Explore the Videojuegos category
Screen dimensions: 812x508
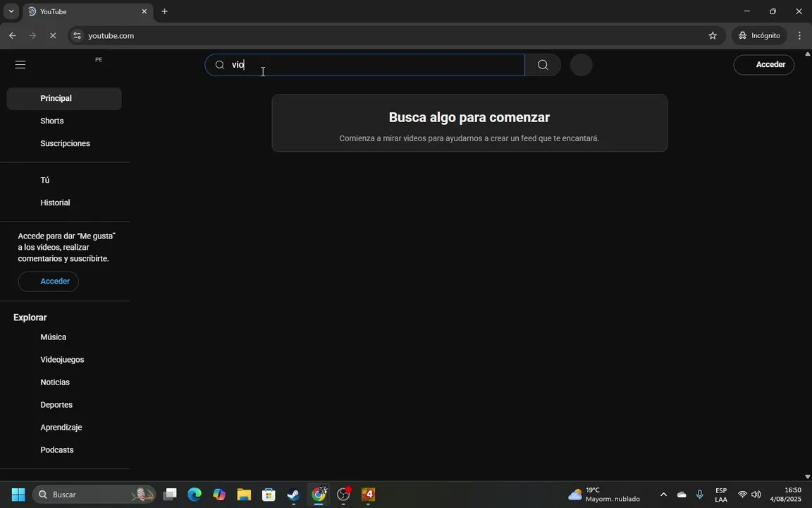pos(64,360)
